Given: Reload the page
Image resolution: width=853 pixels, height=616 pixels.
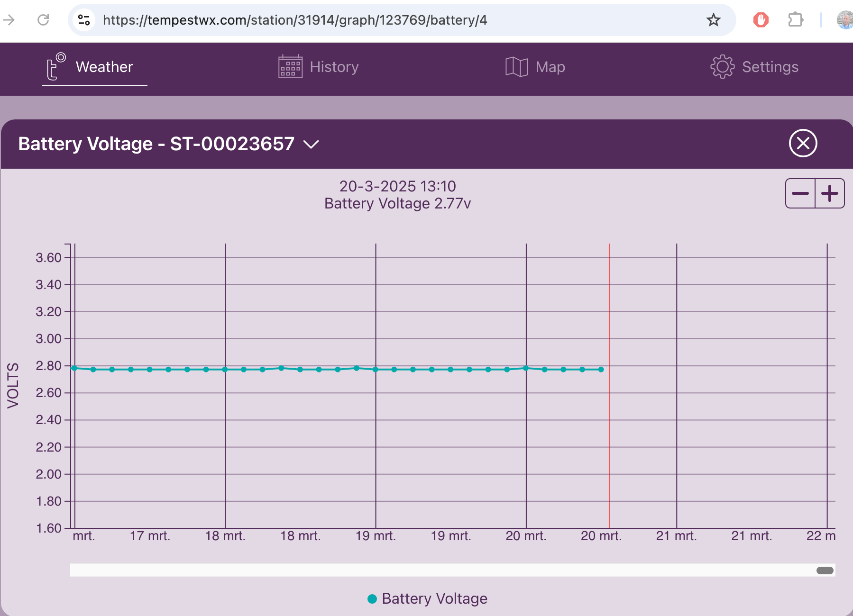Looking at the screenshot, I should tap(43, 20).
